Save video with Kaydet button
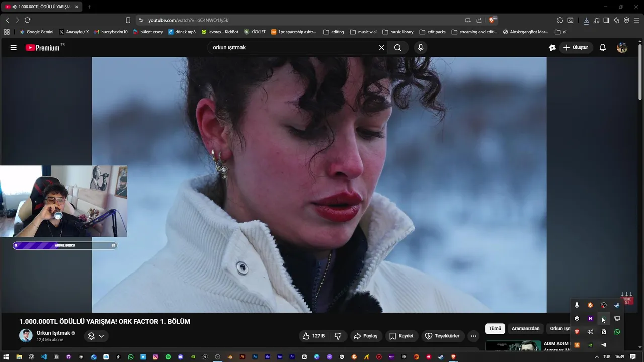 click(401, 336)
